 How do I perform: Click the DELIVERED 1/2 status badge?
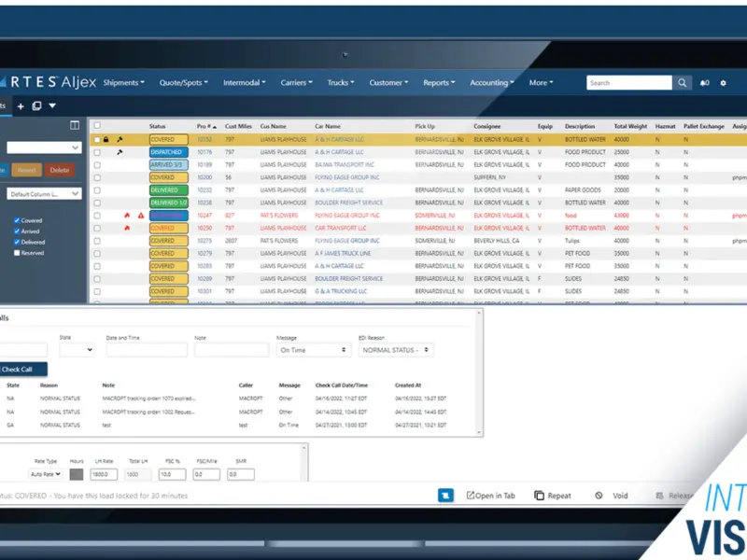click(x=169, y=203)
